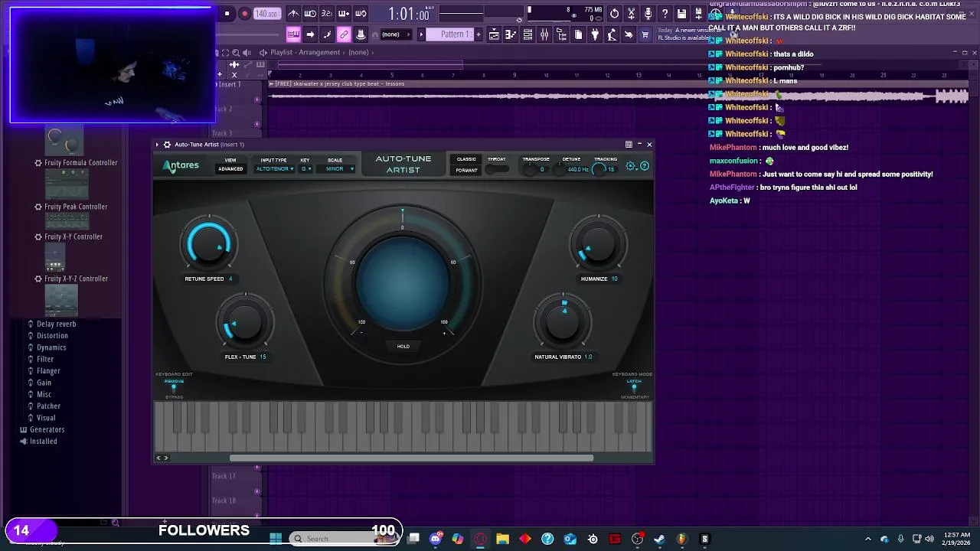Viewport: 980px width, 551px height.
Task: Click the RETUNE SPEED knob
Action: [208, 245]
